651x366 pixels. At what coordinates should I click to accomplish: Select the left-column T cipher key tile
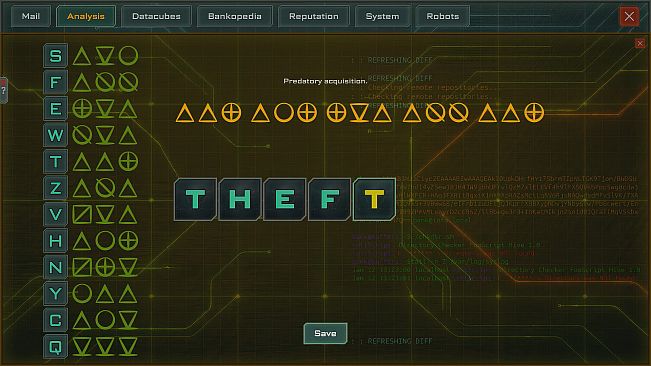pos(55,161)
